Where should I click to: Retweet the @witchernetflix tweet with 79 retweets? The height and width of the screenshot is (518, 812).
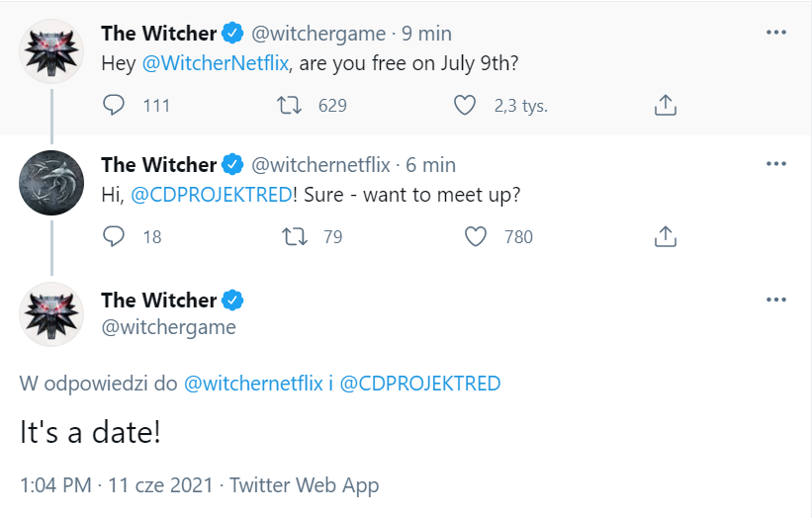coord(294,236)
